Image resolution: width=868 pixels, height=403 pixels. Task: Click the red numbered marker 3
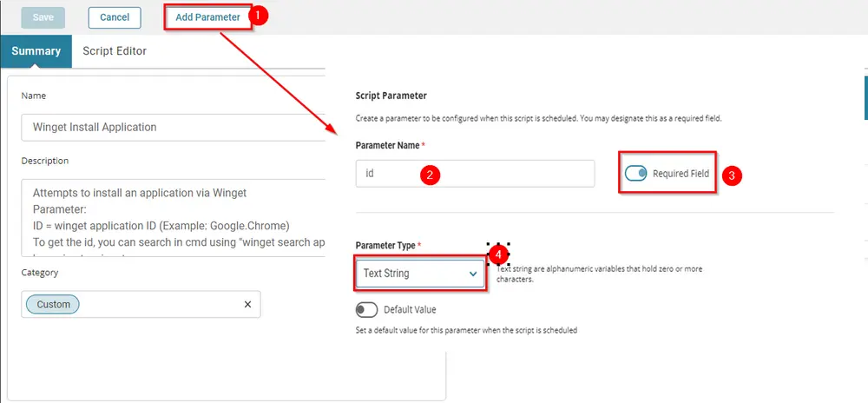(x=732, y=176)
